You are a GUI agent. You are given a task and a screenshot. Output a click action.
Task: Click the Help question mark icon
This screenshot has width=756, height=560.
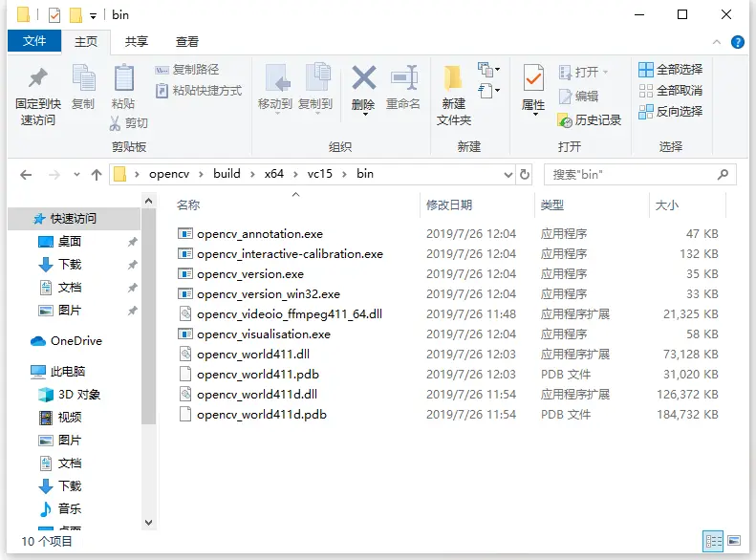(x=737, y=42)
